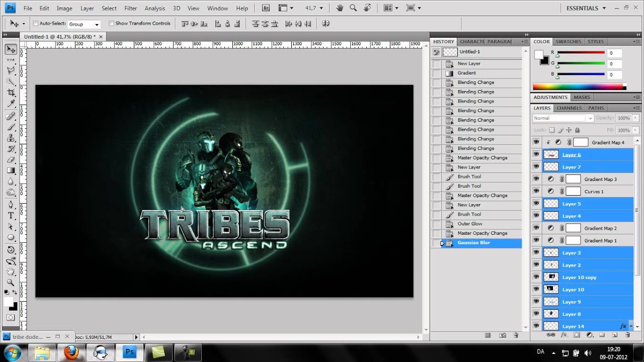Delete layer using trash icon in Layers panel
This screenshot has width=644, height=362.
627,335
